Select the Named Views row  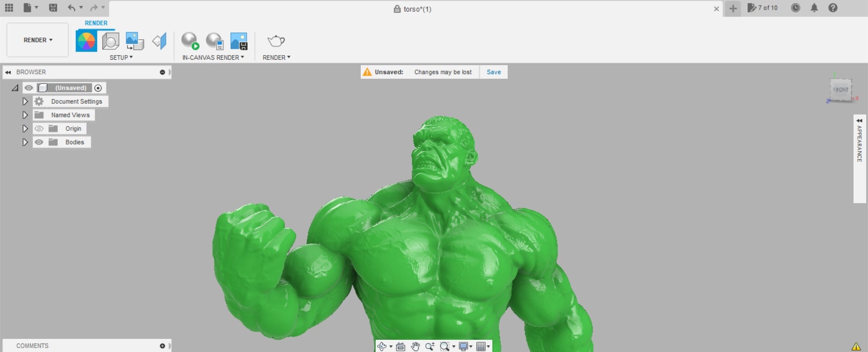64,115
